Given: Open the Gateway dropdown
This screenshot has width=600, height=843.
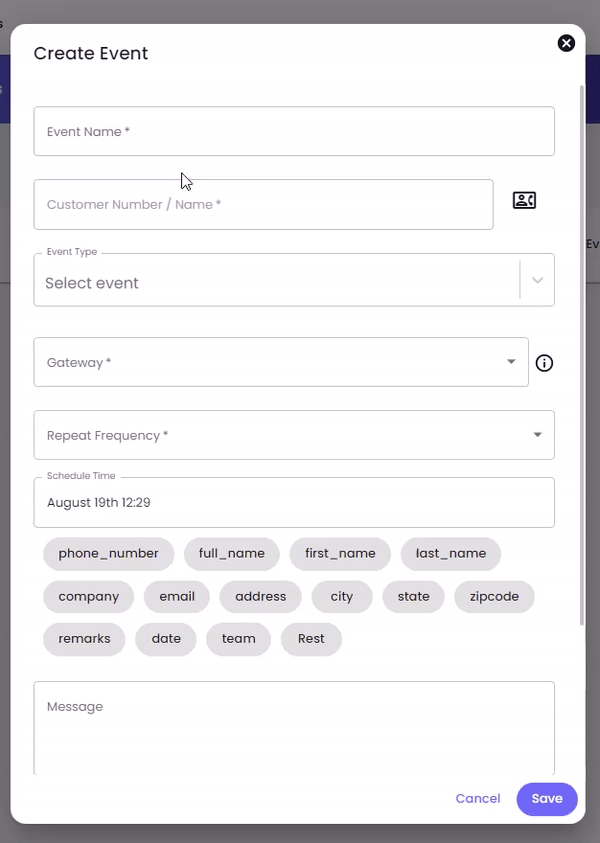Looking at the screenshot, I should (x=281, y=362).
